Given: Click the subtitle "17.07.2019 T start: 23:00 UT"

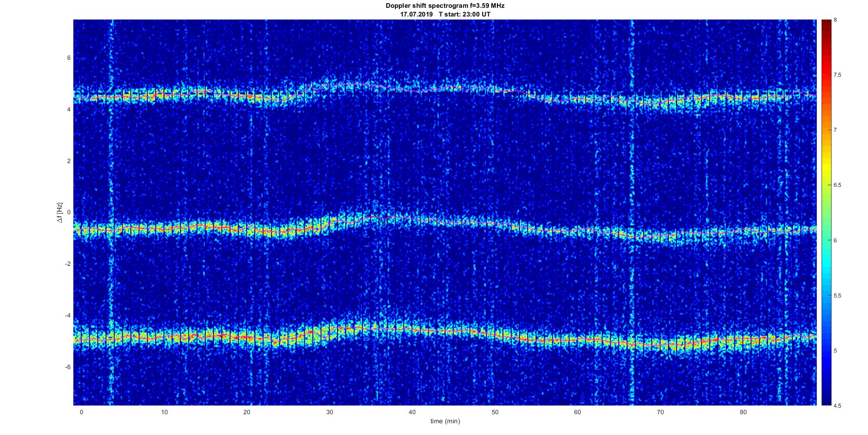Looking at the screenshot, I should (x=445, y=14).
